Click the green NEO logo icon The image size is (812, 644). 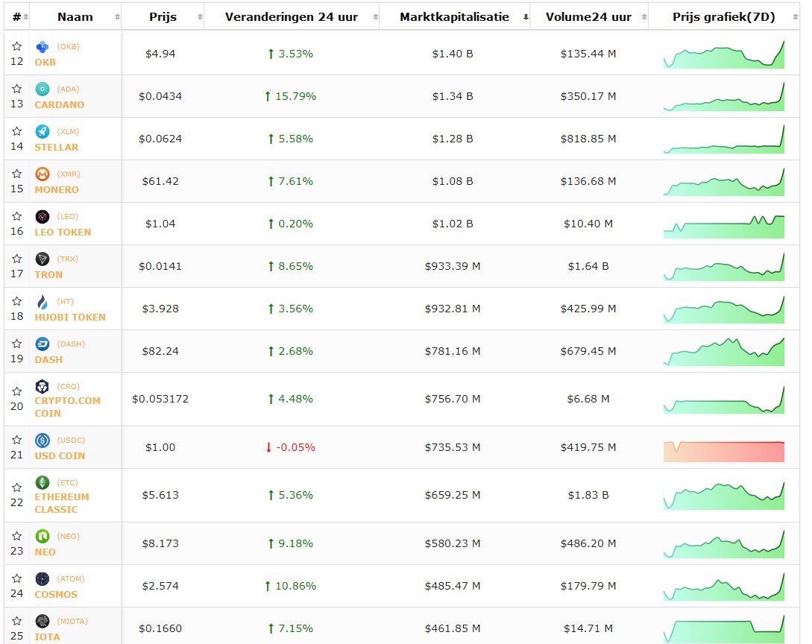click(x=43, y=537)
